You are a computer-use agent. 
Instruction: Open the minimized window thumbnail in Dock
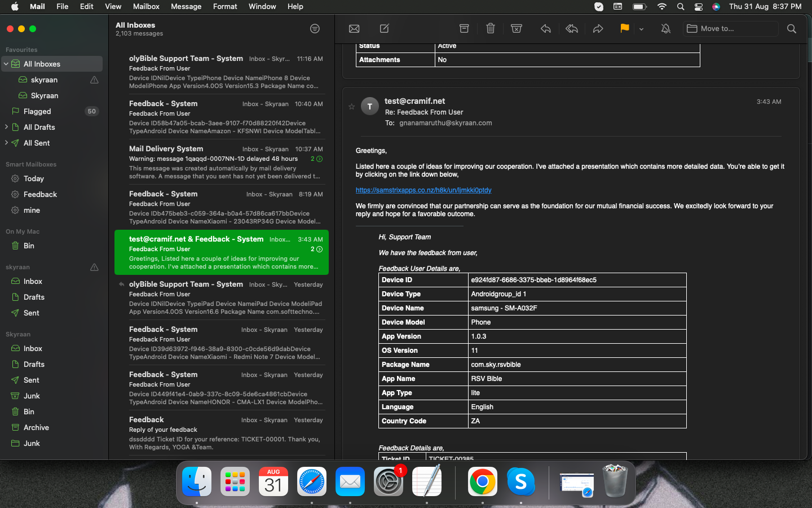click(577, 483)
